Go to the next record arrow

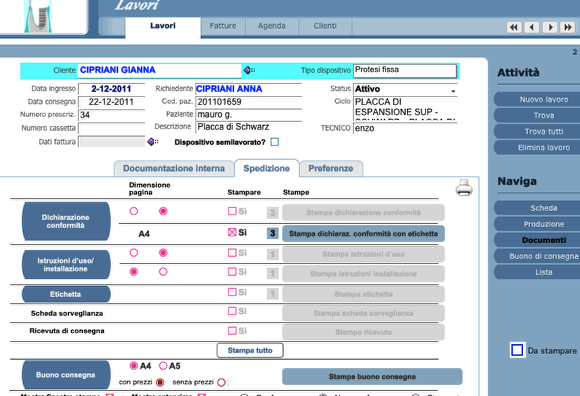point(550,27)
